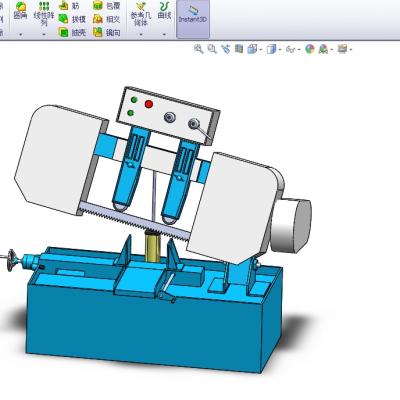The image size is (400, 400).
Task: Open the View Orientation cube menu
Action: (252, 49)
